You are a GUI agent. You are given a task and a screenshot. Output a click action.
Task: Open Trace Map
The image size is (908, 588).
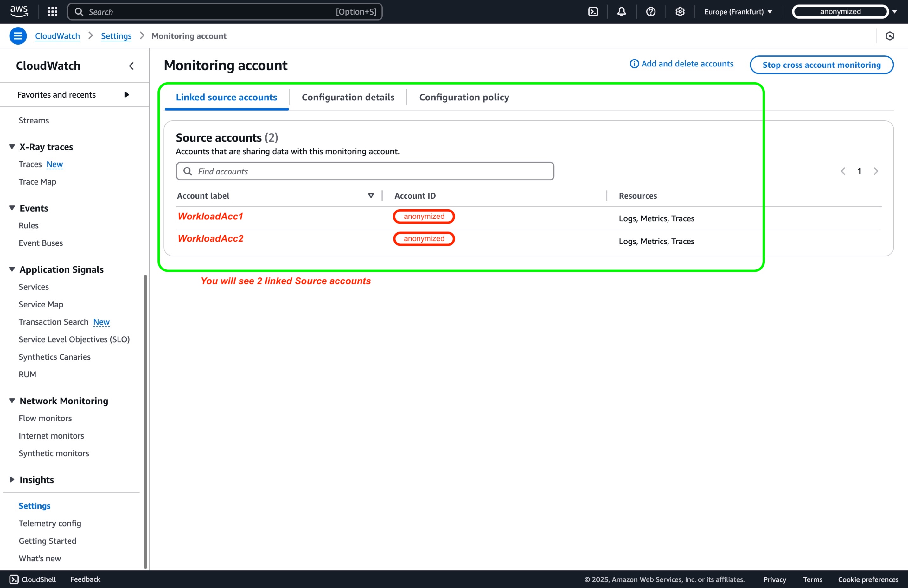37,181
